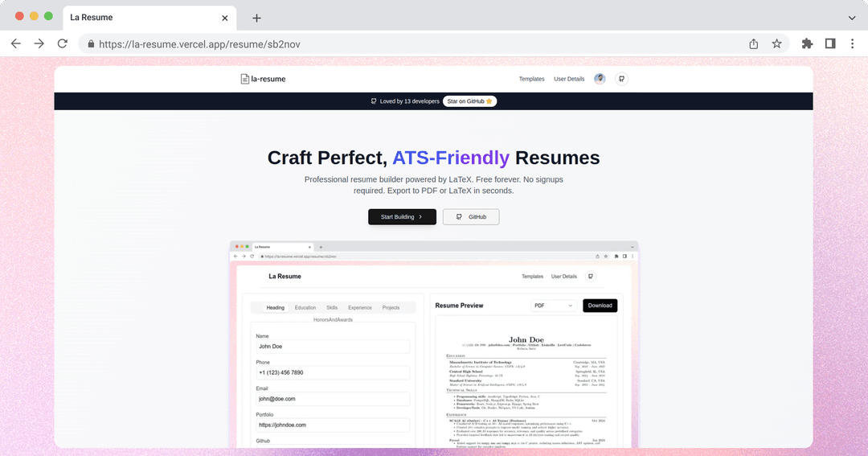Select the Experience tab in the preview screenshot

click(x=360, y=307)
